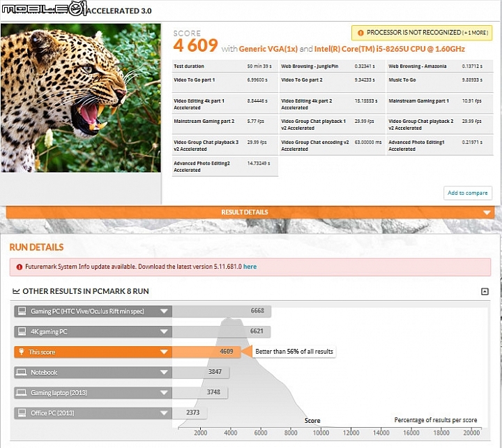This screenshot has width=502, height=448.
Task: Click the laptop icon in Gaming laptop row
Action: click(22, 392)
